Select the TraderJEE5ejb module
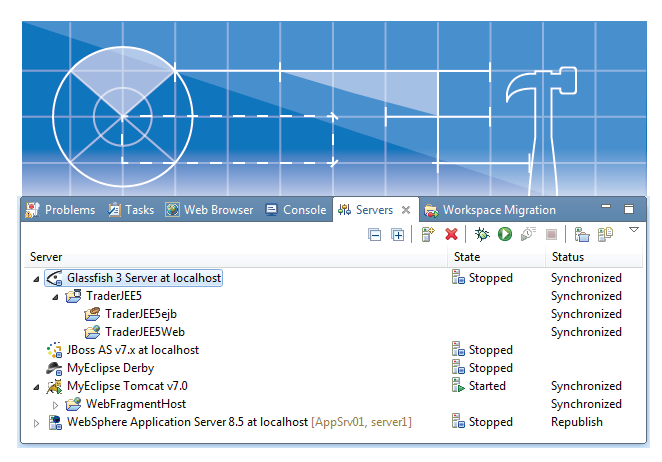The width and height of the screenshot is (662, 462). 140,314
